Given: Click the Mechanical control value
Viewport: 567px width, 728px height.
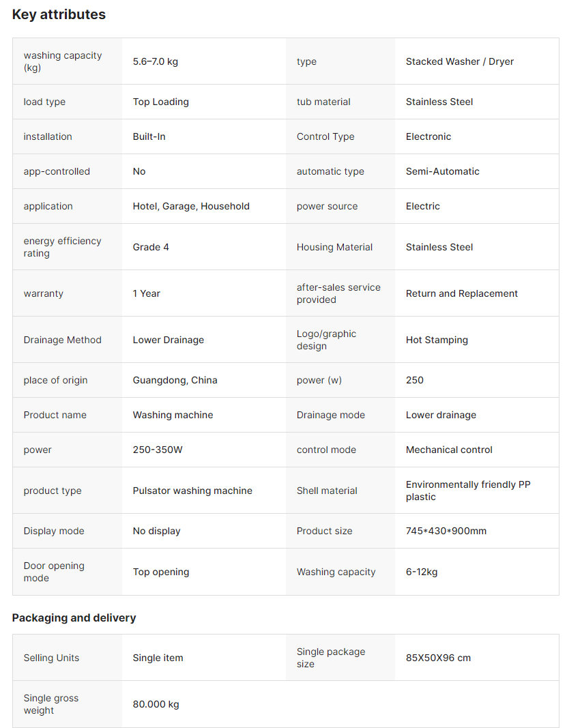Looking at the screenshot, I should click(449, 450).
